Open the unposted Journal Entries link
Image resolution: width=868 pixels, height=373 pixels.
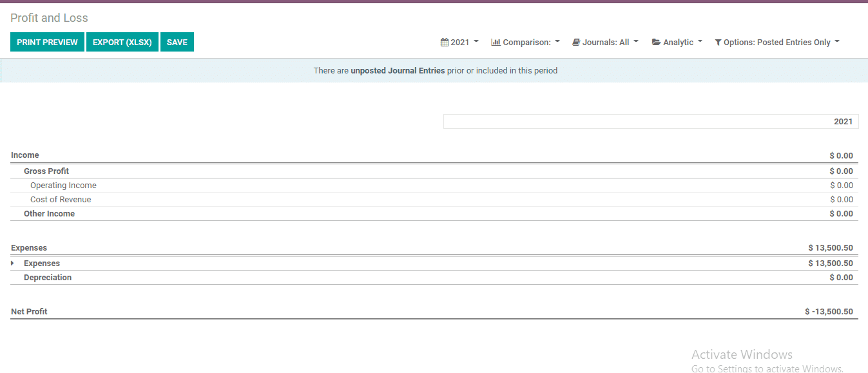[x=398, y=71]
